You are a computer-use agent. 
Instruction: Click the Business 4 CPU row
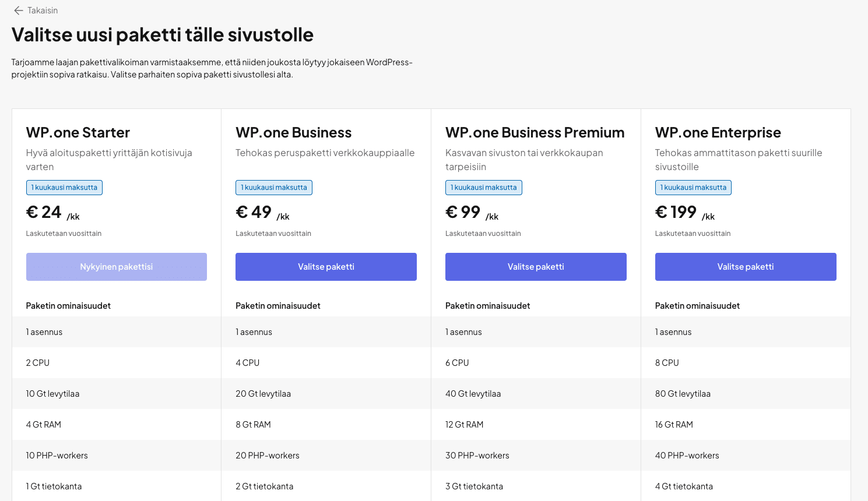(x=248, y=363)
